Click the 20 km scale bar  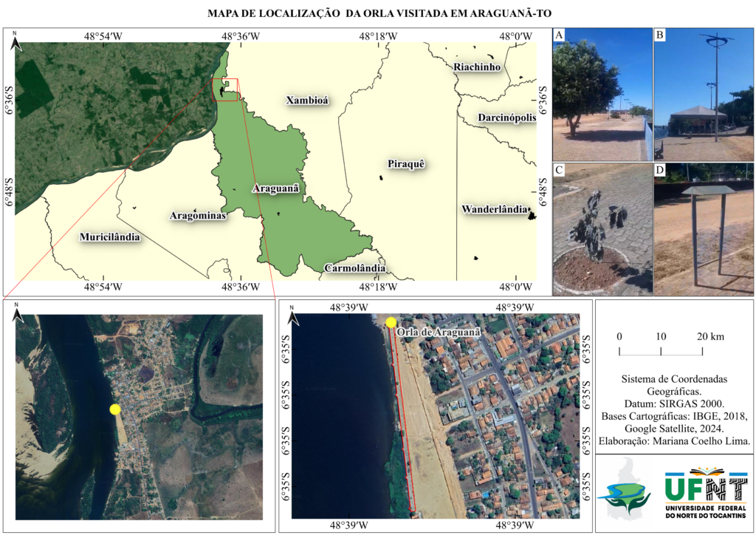coord(661,349)
